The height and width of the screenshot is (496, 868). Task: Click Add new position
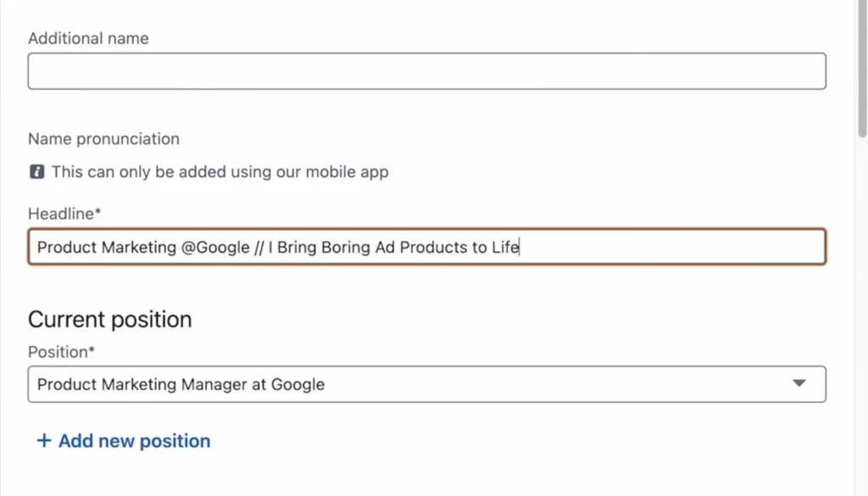pyautogui.click(x=123, y=440)
